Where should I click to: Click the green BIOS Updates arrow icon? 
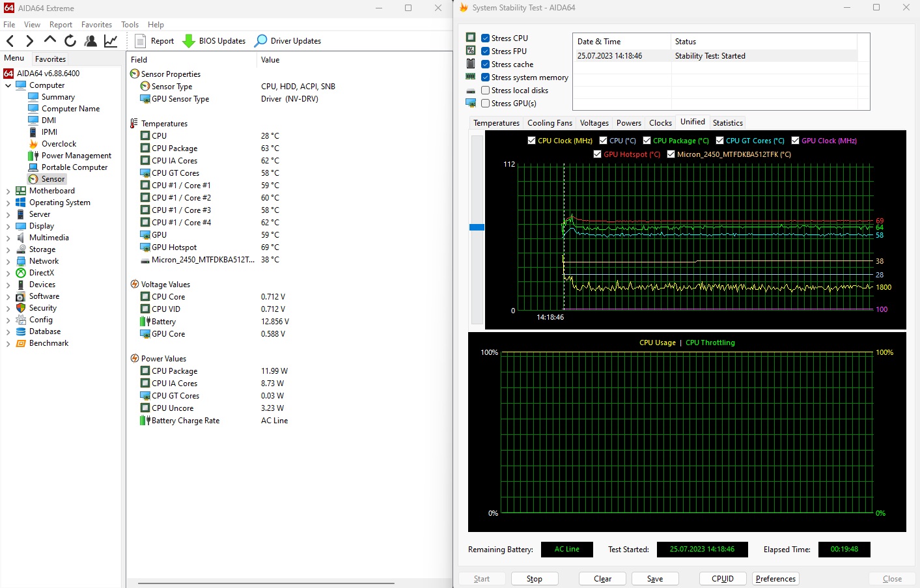pyautogui.click(x=189, y=41)
